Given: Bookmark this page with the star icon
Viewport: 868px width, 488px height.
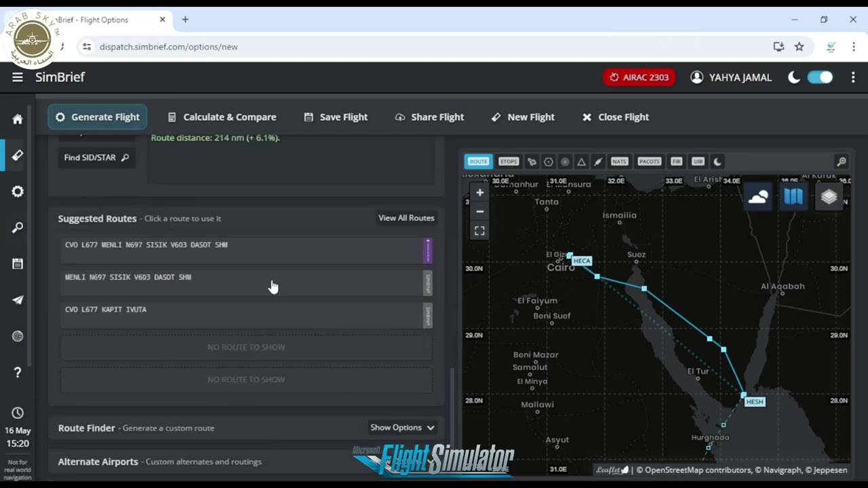Looking at the screenshot, I should coord(799,47).
